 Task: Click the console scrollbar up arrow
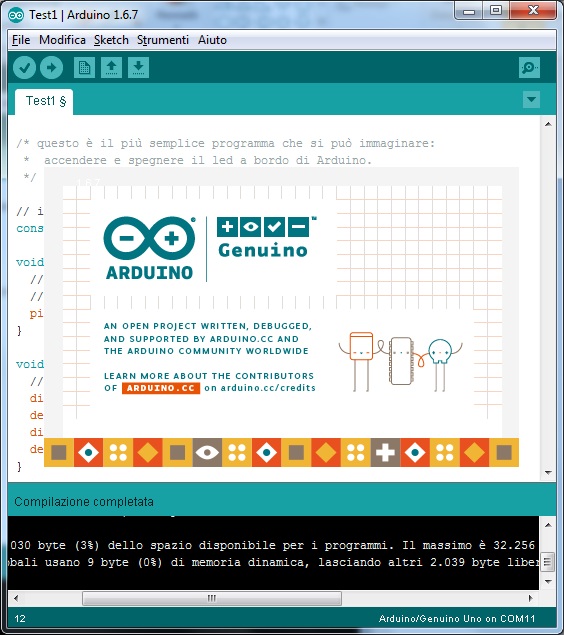548,525
